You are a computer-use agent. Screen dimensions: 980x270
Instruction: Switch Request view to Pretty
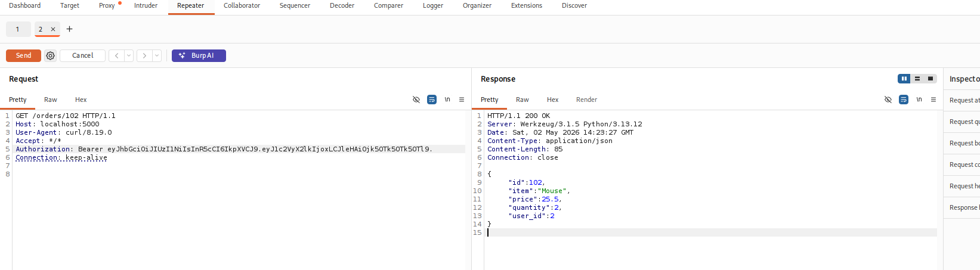[x=18, y=100]
